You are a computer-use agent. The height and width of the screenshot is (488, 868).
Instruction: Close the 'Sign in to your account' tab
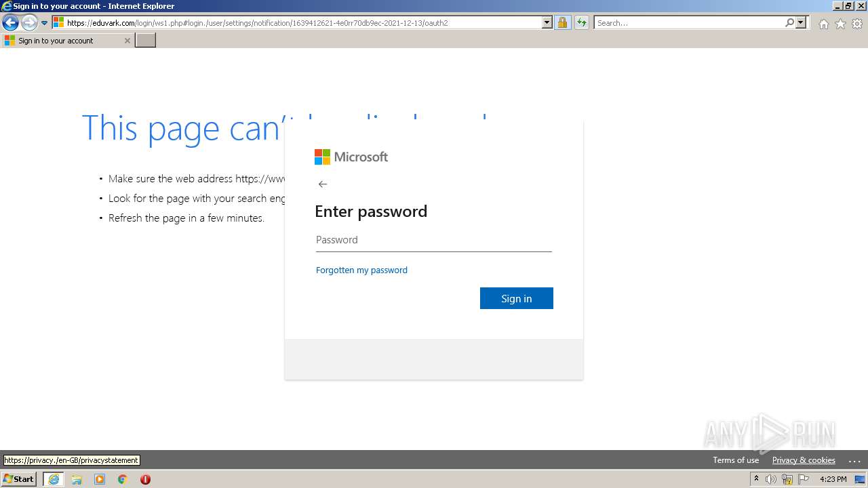click(x=127, y=41)
